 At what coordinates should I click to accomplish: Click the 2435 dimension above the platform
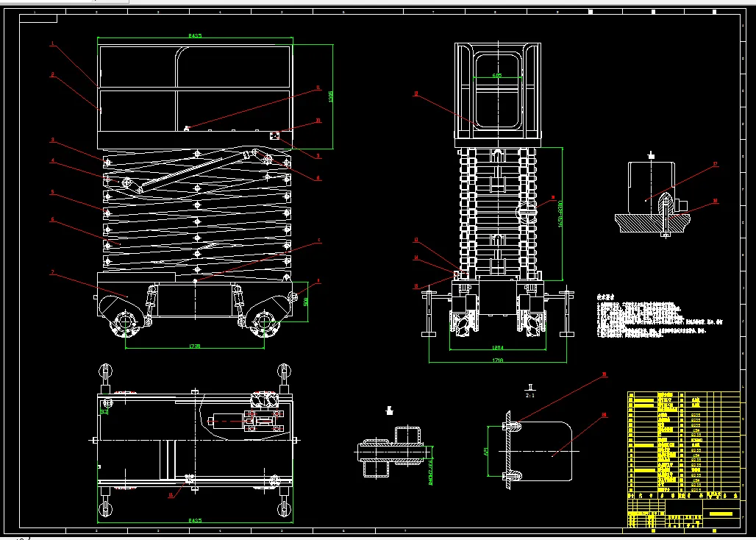pyautogui.click(x=196, y=35)
